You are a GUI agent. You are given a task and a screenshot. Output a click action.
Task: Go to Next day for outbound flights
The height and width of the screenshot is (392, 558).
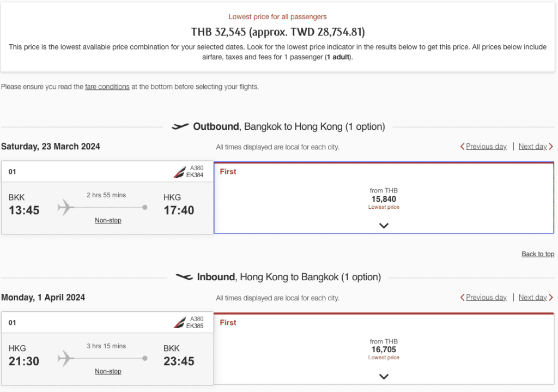tap(532, 147)
